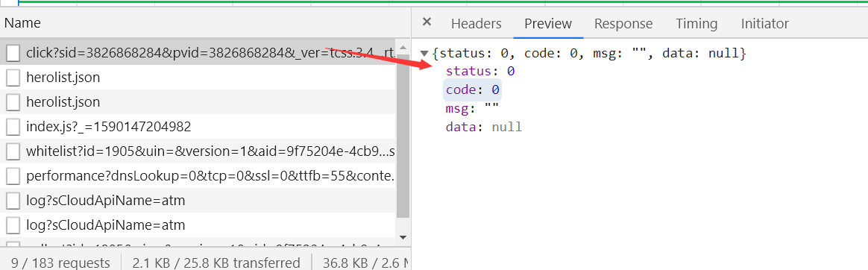Click the file icon beside whitelist request
This screenshot has width=868, height=270.
coord(13,151)
